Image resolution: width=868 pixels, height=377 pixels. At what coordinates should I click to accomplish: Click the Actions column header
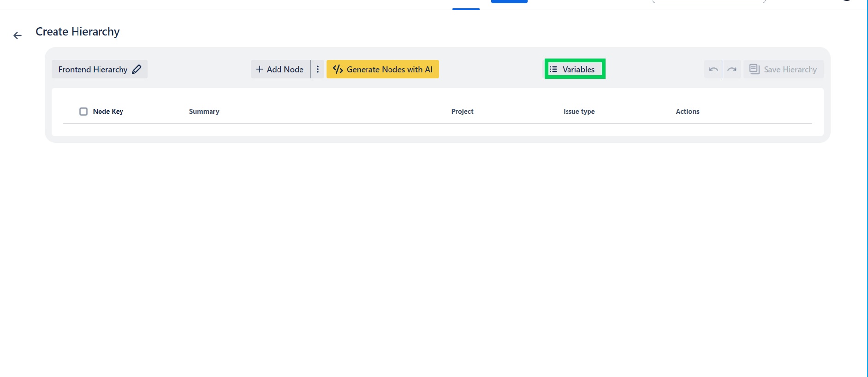click(x=687, y=112)
